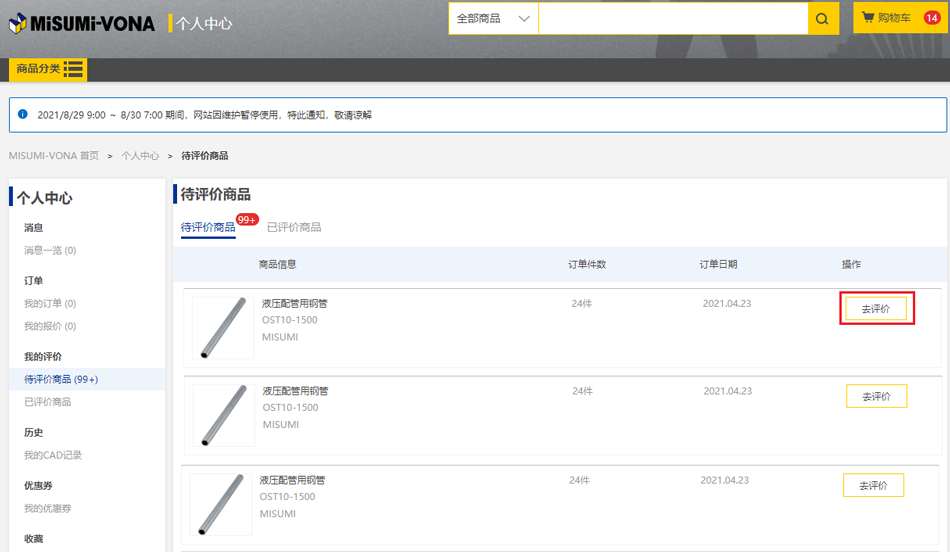
Task: Select the 待评价商品 tab
Action: (x=208, y=228)
